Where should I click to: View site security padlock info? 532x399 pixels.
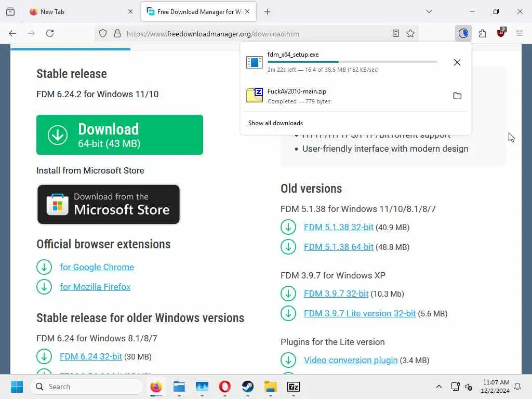click(117, 33)
